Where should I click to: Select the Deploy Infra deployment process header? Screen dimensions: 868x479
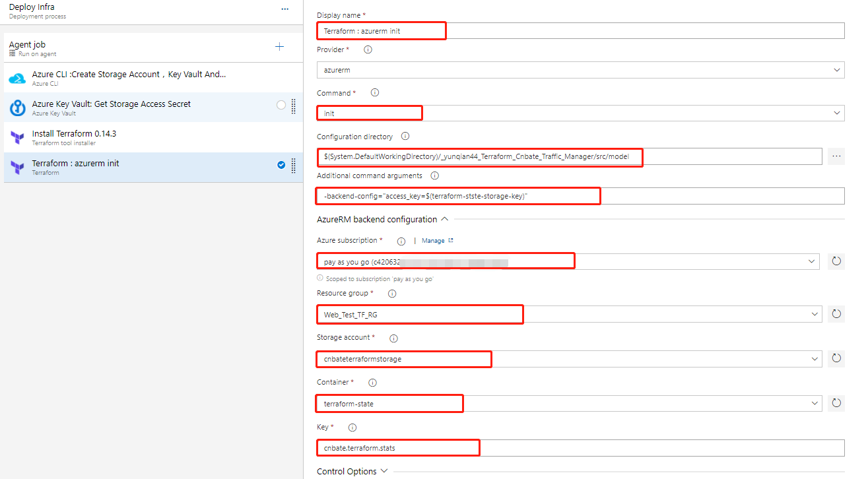point(152,11)
